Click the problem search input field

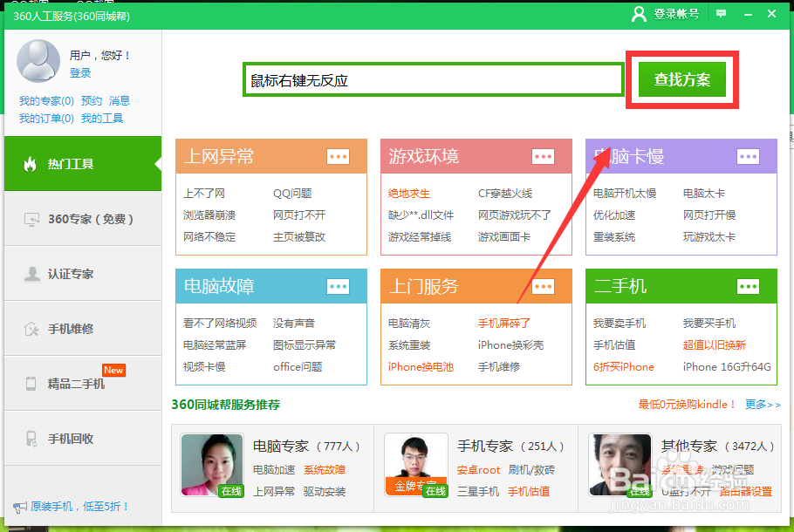point(434,80)
